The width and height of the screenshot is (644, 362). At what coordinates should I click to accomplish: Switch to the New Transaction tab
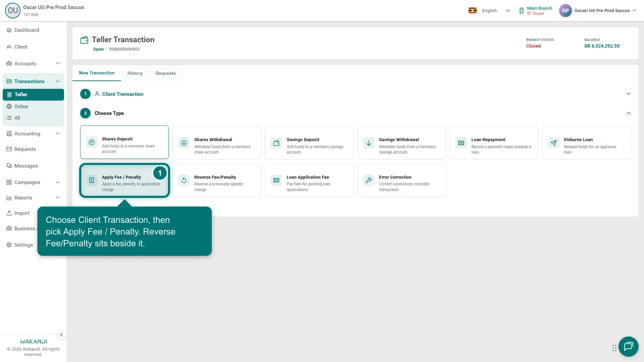(x=97, y=73)
